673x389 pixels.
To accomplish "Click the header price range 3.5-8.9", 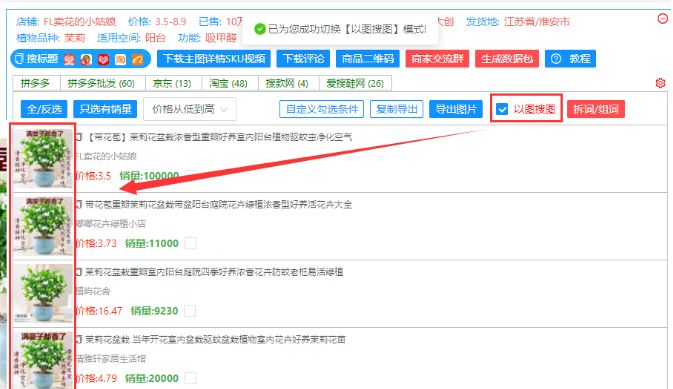I will tap(171, 21).
